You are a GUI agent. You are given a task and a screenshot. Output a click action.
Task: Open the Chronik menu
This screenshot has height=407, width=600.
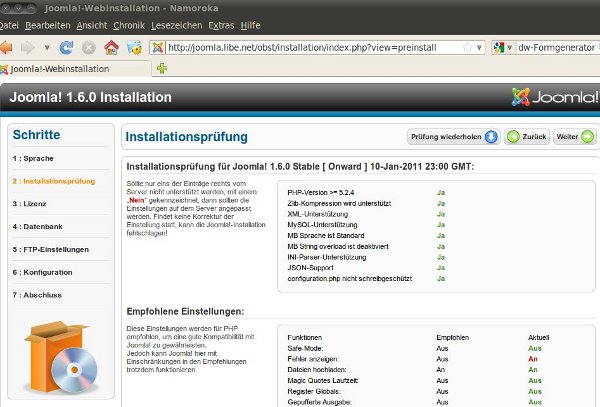click(x=129, y=25)
